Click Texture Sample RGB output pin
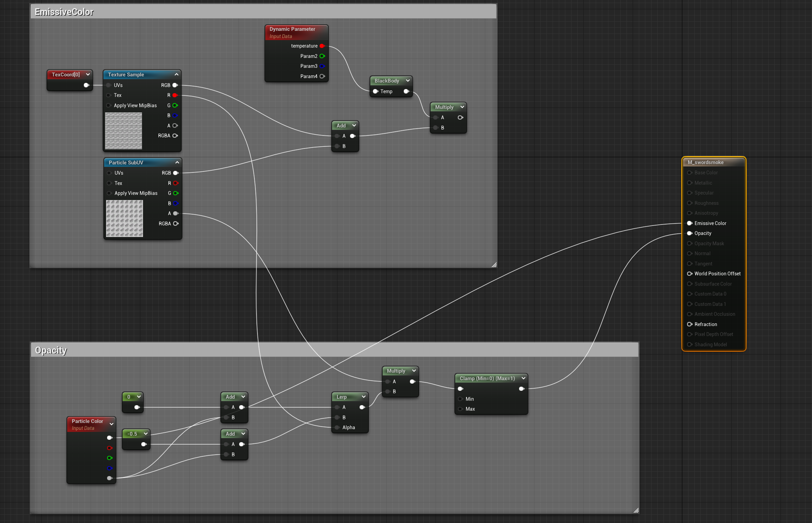The image size is (812, 523). (175, 85)
